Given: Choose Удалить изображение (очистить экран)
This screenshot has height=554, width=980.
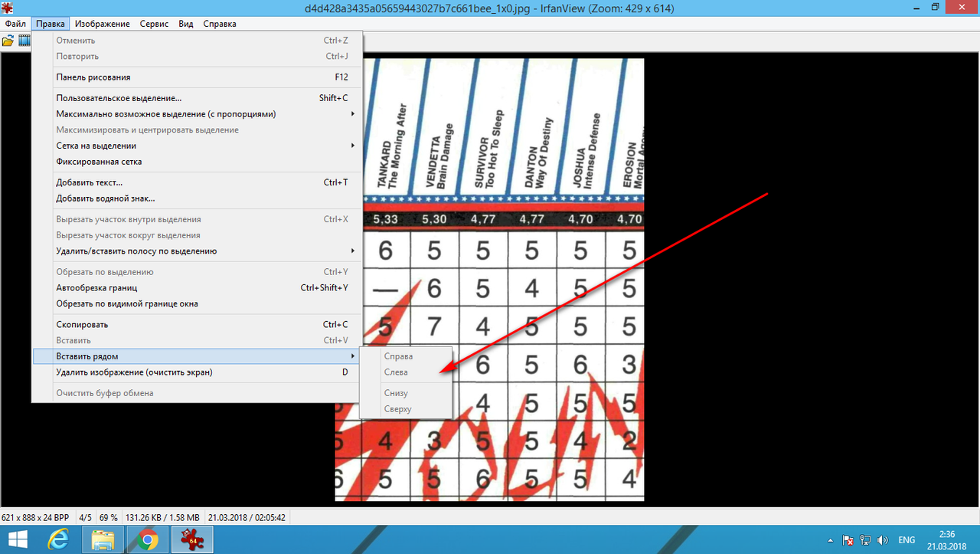Looking at the screenshot, I should click(197, 372).
